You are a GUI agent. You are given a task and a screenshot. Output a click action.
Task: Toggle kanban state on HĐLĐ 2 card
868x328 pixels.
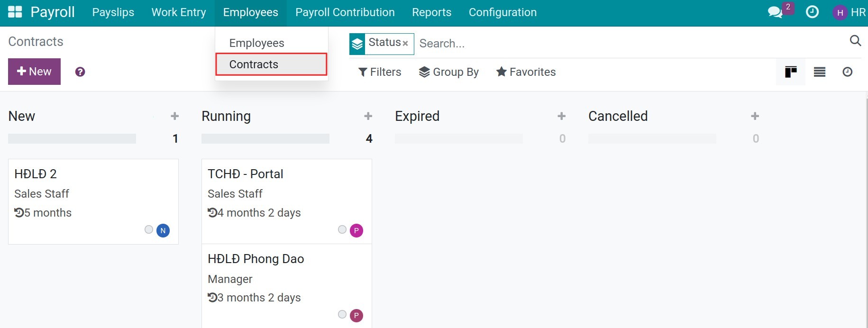(149, 229)
